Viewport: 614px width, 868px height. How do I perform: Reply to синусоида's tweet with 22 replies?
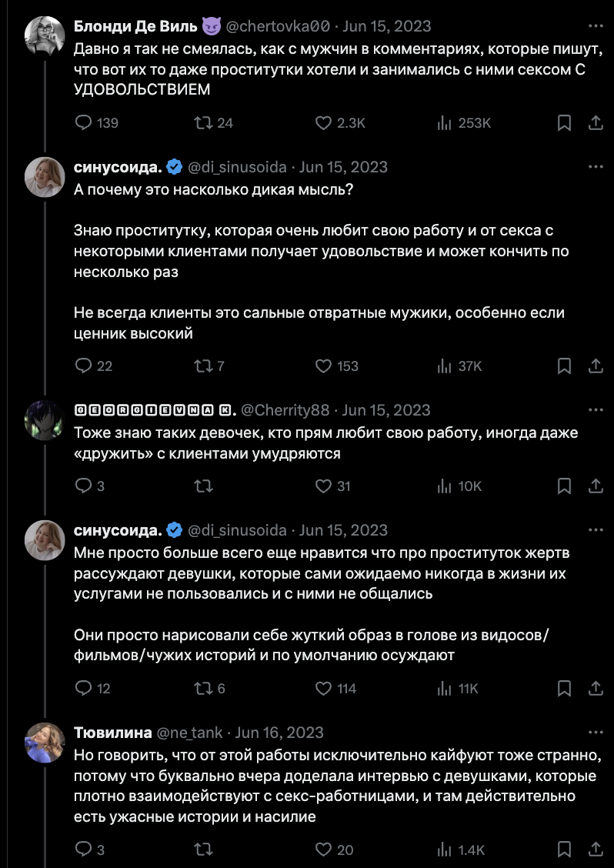[x=84, y=366]
